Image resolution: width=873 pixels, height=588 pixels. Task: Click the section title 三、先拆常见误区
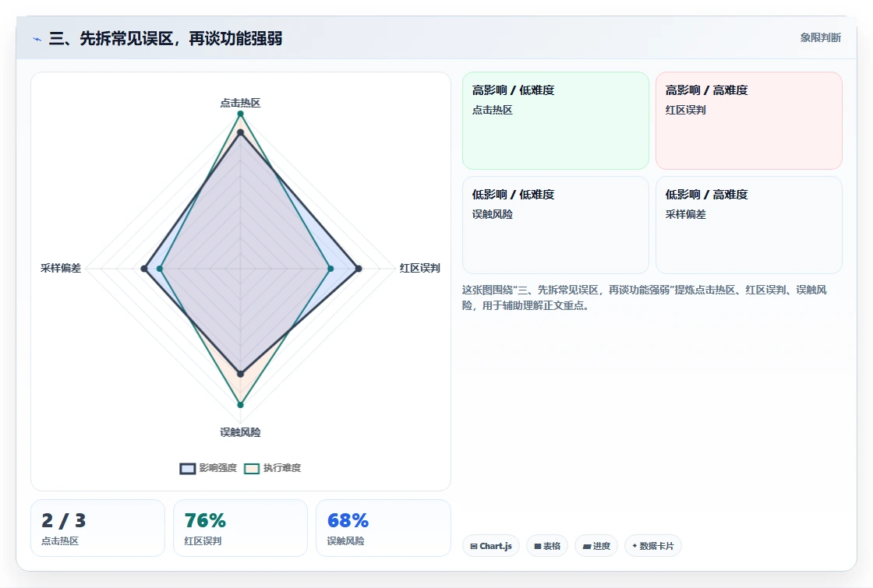pos(166,38)
